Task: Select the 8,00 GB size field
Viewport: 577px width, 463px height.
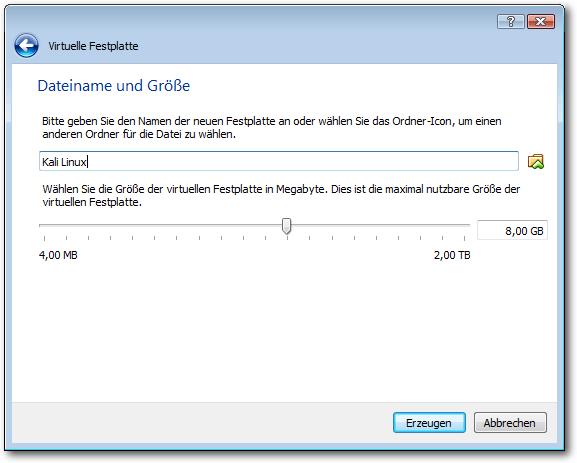Action: tap(512, 230)
